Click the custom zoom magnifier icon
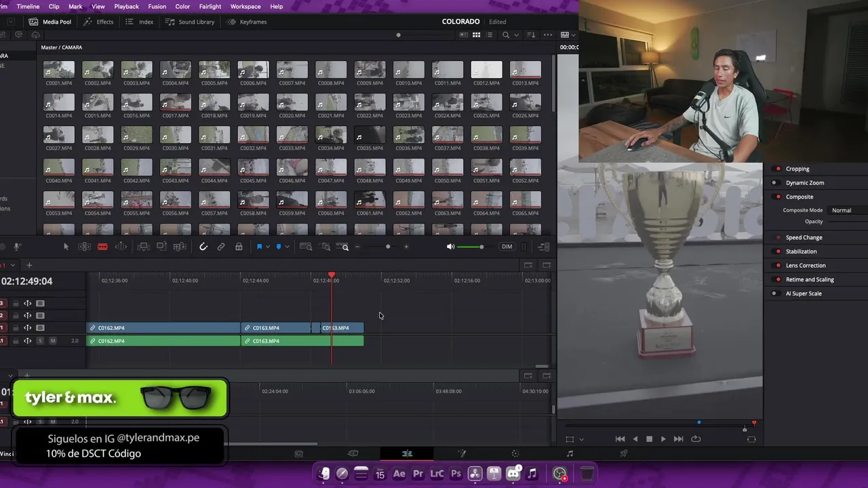Image resolution: width=868 pixels, height=488 pixels. tap(342, 247)
